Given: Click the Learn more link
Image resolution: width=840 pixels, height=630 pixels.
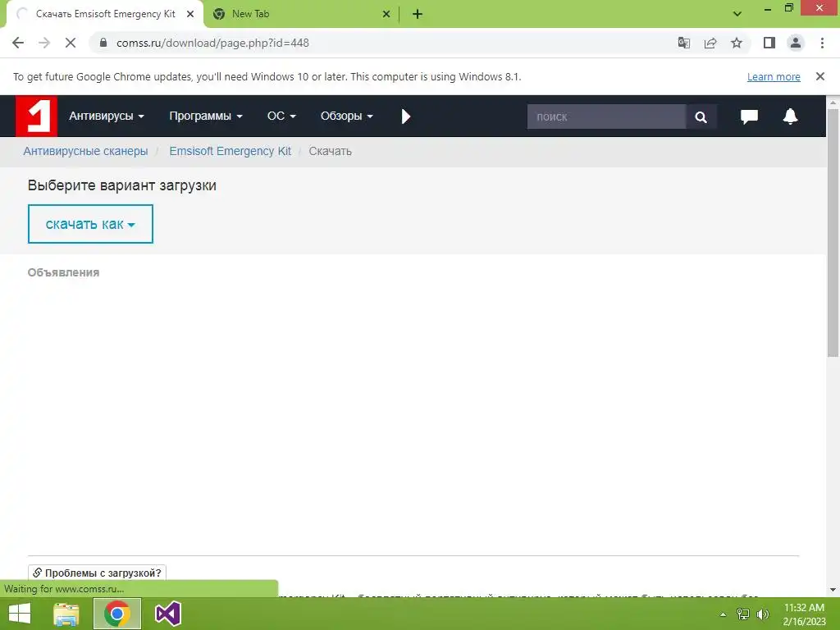Looking at the screenshot, I should (774, 76).
